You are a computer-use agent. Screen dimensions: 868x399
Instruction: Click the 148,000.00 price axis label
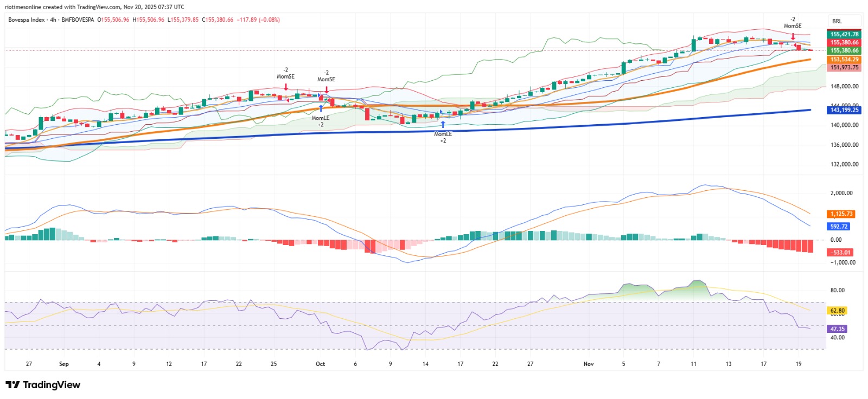(845, 86)
